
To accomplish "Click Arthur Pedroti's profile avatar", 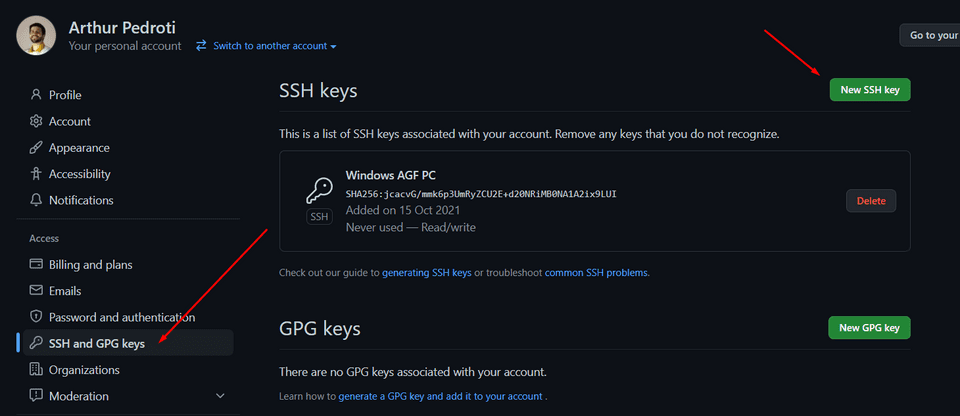I will (x=36, y=36).
